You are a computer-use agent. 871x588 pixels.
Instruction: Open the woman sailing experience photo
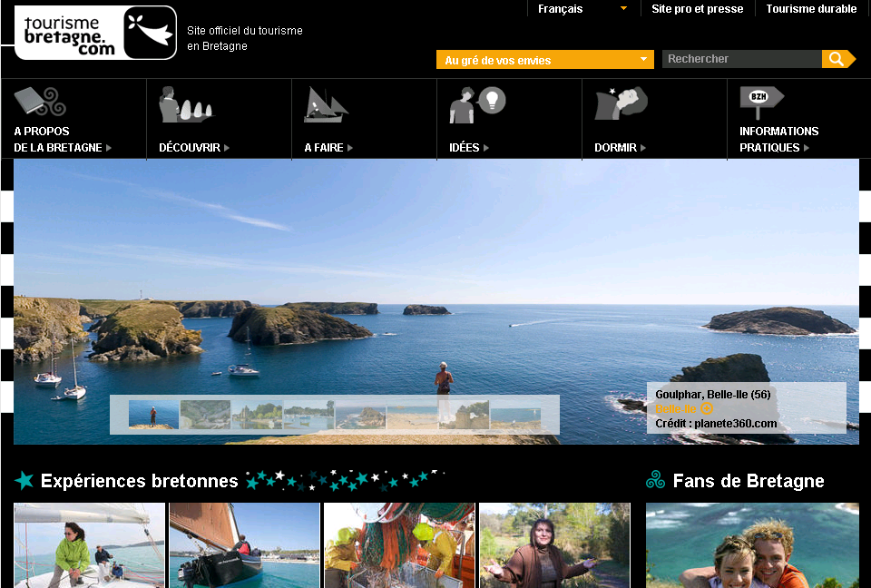point(89,545)
